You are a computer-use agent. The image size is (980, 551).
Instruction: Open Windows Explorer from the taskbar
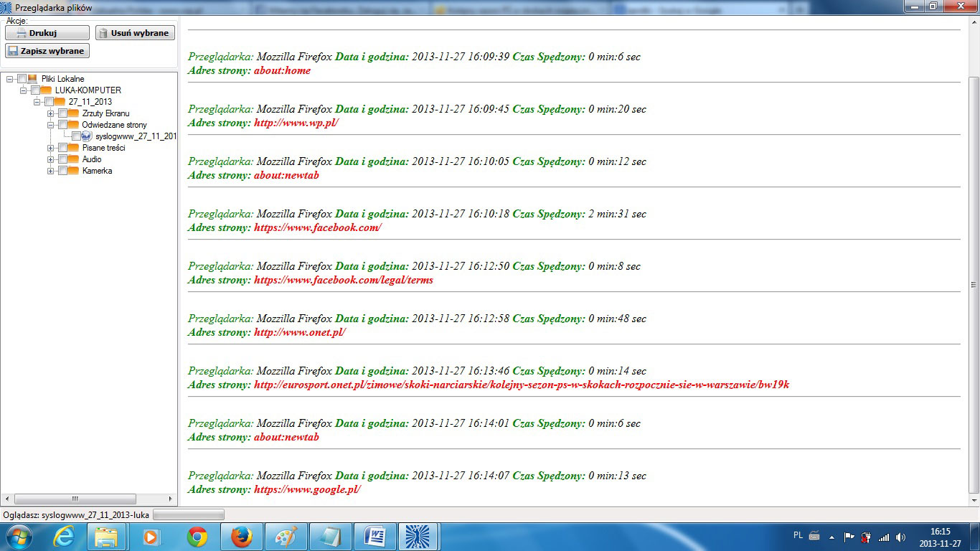[x=107, y=537]
